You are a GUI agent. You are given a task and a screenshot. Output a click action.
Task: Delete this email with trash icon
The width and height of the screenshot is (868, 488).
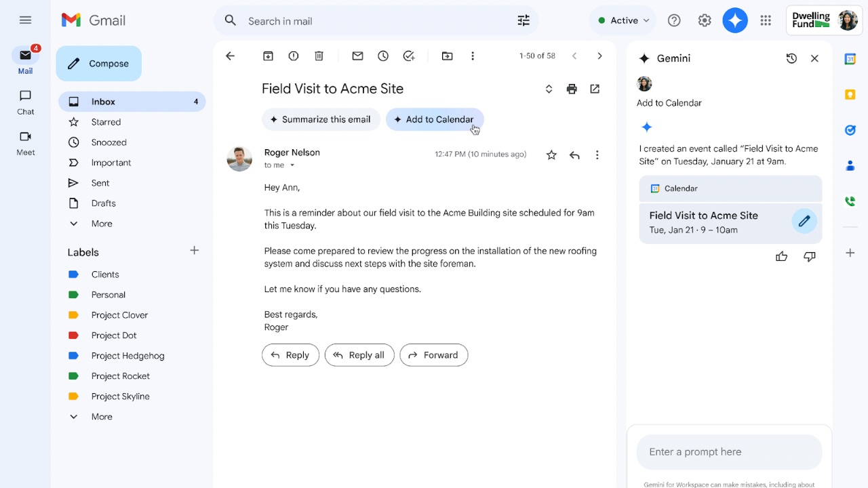[x=319, y=56]
